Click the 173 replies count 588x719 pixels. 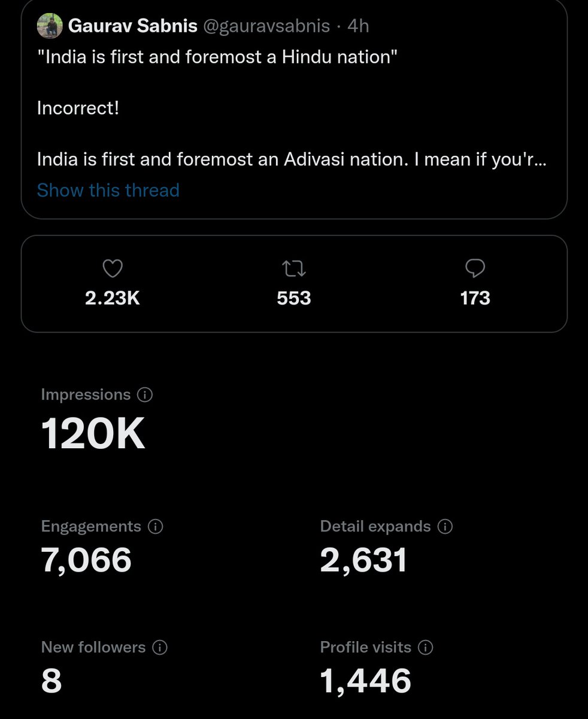click(x=475, y=298)
